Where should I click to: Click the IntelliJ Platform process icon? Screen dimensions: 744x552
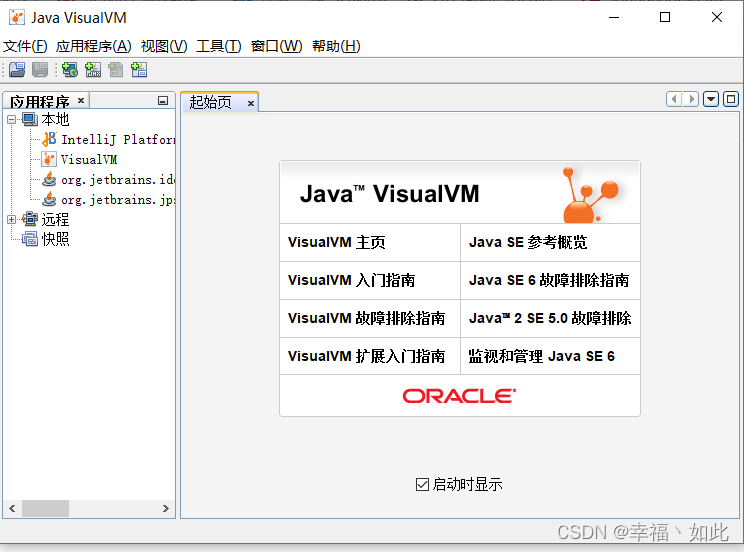point(49,139)
